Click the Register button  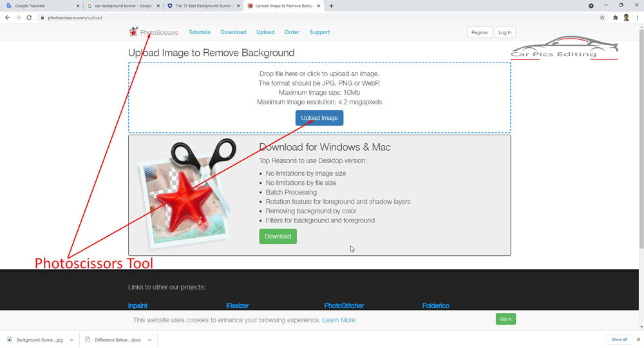point(480,32)
